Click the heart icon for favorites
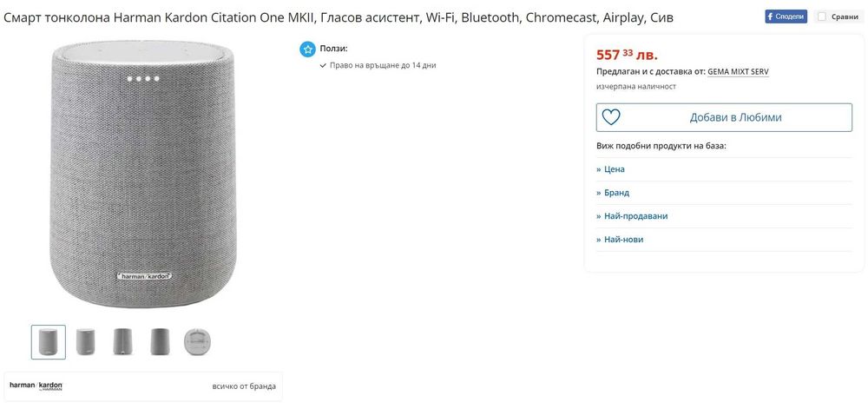 611,117
